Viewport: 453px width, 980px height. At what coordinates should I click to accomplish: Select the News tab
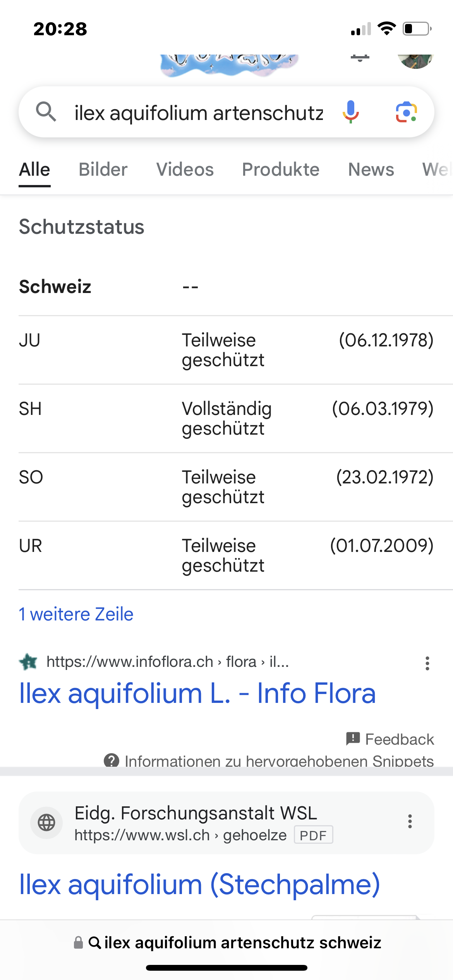point(371,170)
